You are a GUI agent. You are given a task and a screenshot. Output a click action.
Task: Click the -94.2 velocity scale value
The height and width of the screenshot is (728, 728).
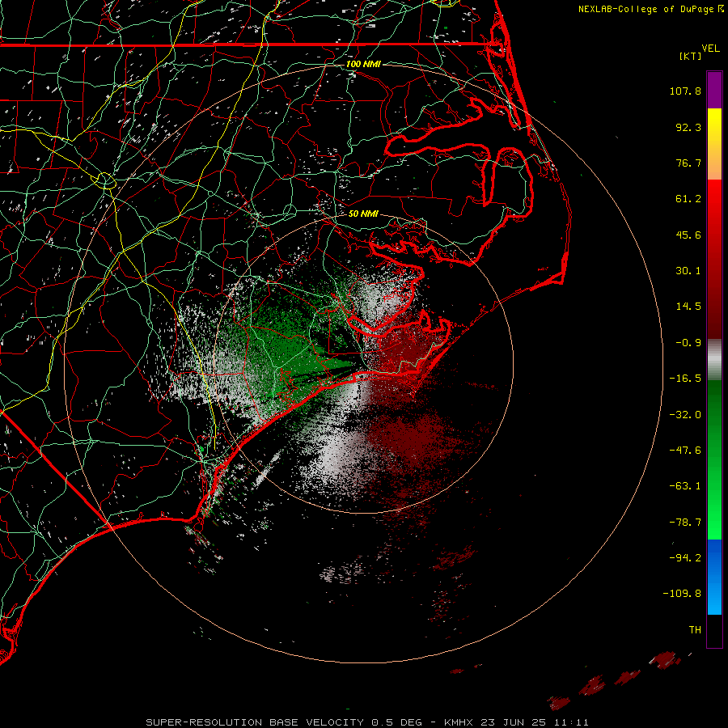click(685, 558)
